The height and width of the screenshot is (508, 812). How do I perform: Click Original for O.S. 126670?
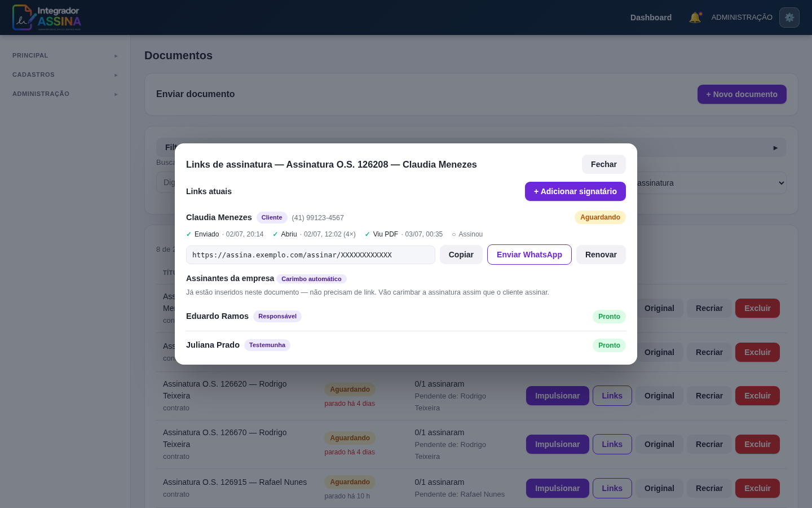coord(659,444)
